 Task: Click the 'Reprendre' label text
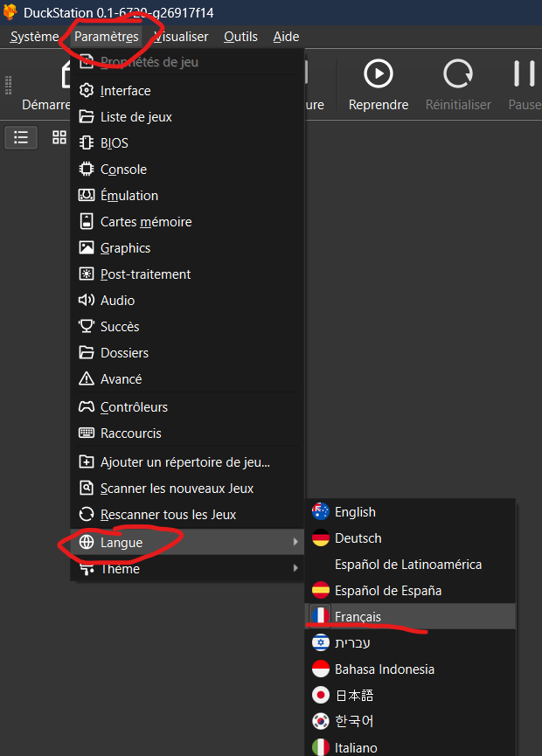click(x=379, y=105)
